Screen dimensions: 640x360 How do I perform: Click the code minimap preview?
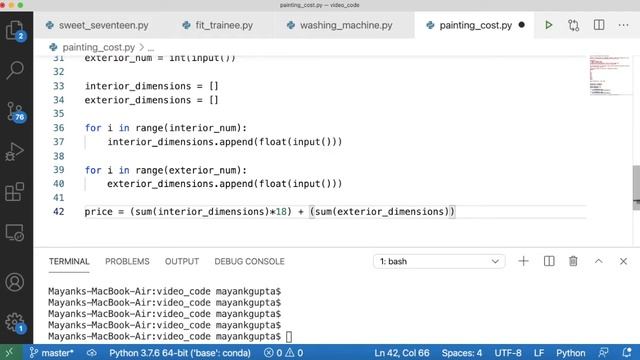pyautogui.click(x=610, y=75)
